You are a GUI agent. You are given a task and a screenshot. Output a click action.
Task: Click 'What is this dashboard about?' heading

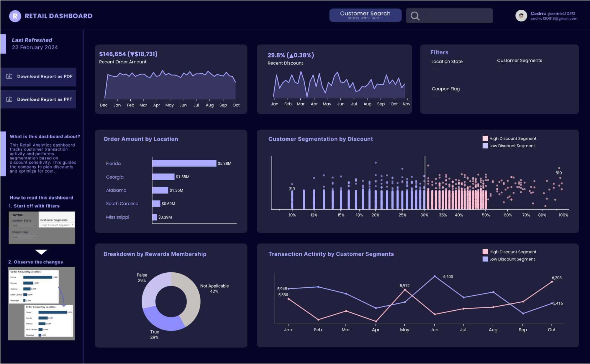(45, 136)
